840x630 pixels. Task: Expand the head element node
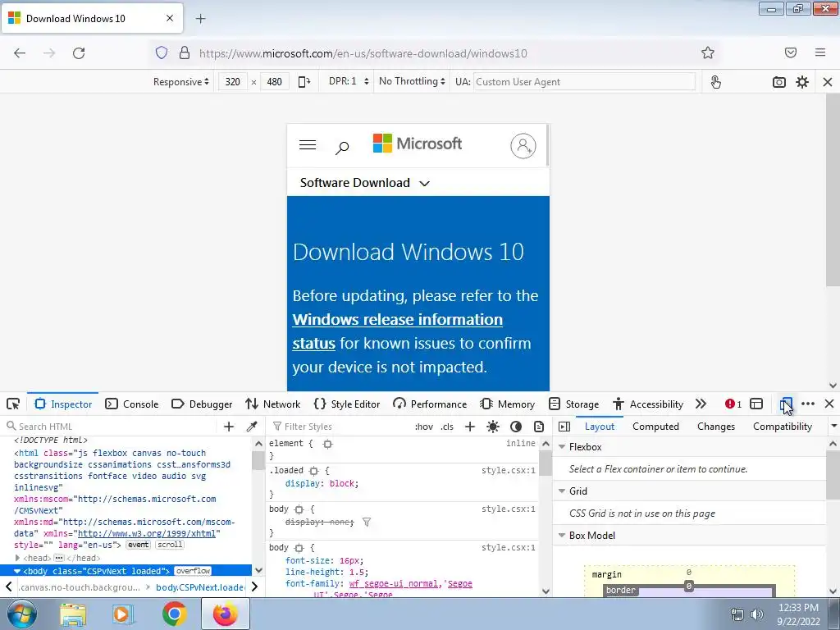tap(18, 558)
